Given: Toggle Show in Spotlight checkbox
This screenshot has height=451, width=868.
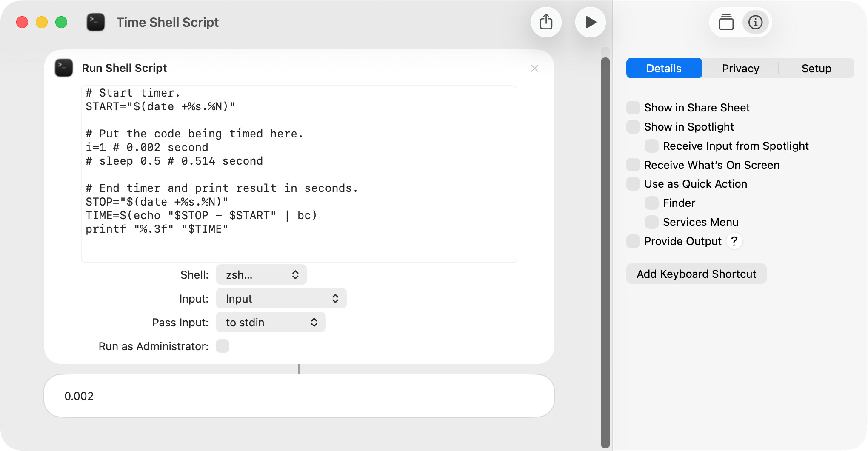Looking at the screenshot, I should point(633,127).
